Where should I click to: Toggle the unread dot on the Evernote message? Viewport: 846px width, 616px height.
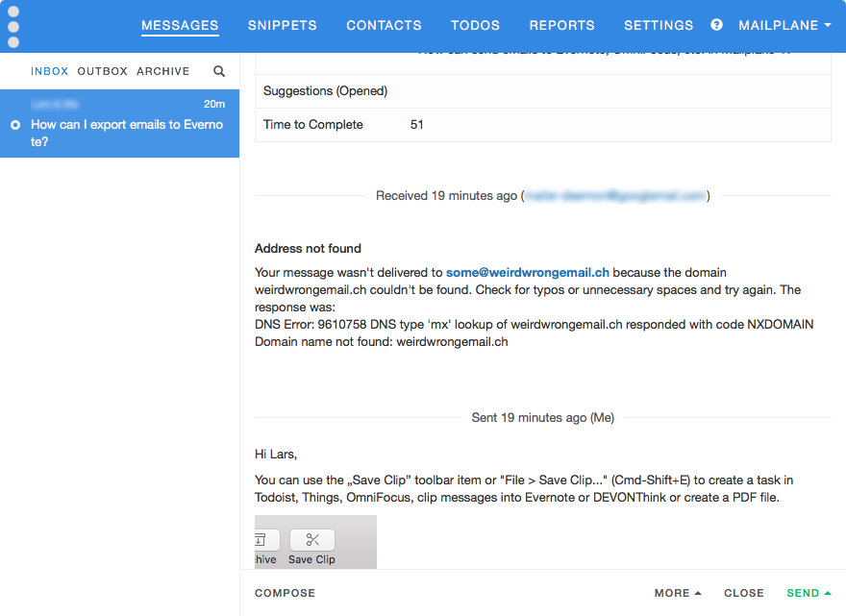click(15, 125)
